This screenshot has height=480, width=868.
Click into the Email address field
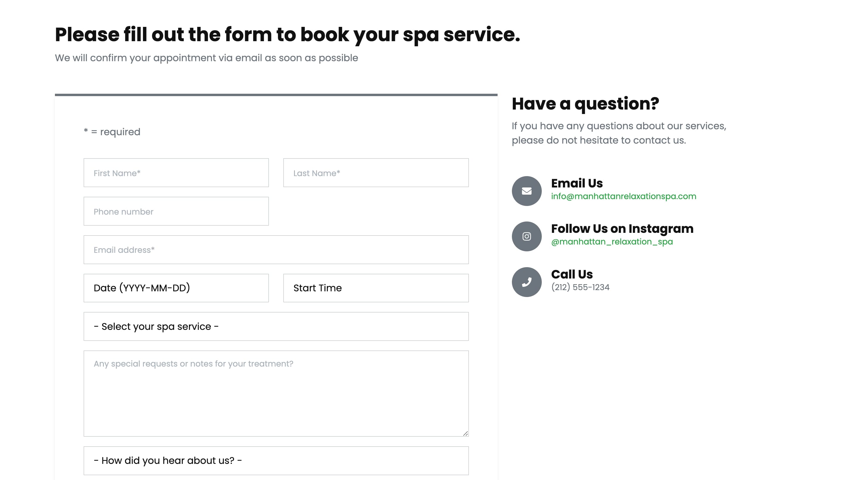pyautogui.click(x=276, y=250)
